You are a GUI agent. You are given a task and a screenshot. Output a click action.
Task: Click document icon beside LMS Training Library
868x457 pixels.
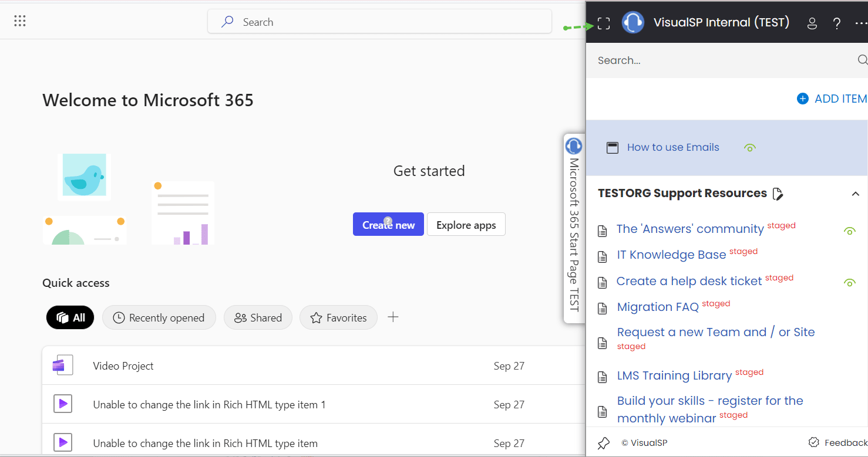(602, 377)
